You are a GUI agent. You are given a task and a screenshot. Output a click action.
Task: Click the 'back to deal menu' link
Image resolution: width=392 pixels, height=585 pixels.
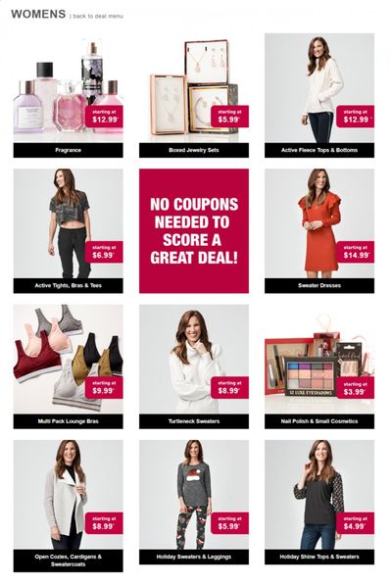[98, 16]
